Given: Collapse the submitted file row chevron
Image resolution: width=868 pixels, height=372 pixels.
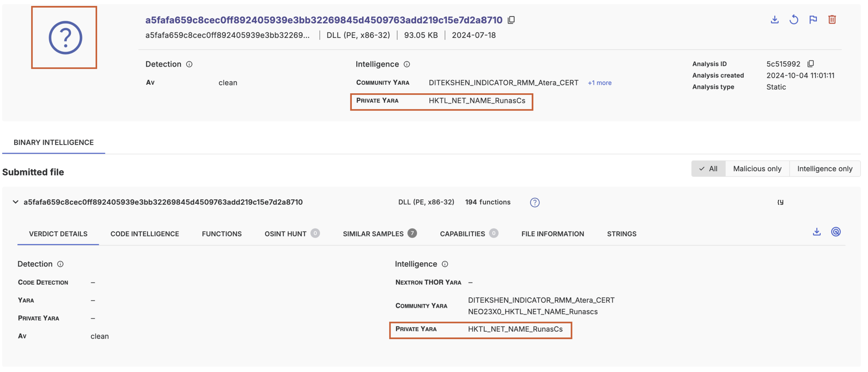Looking at the screenshot, I should click(15, 202).
